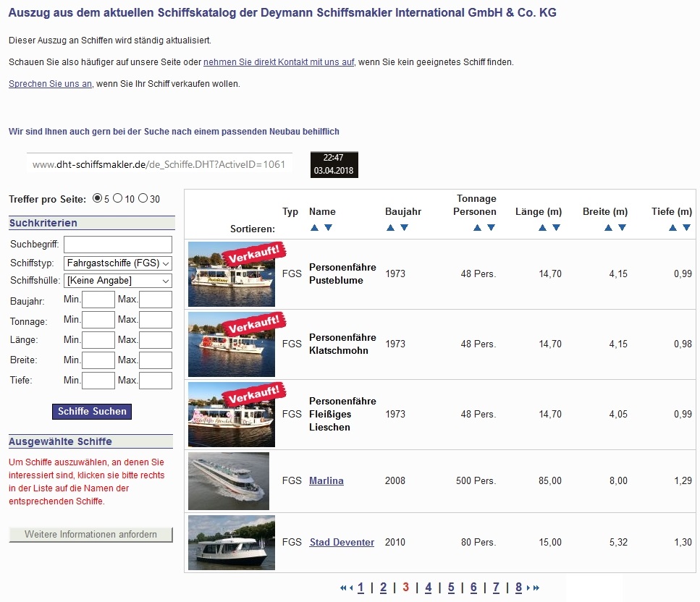Sort Breite (m) descending arrow
Image resolution: width=700 pixels, height=602 pixels.
tap(621, 228)
